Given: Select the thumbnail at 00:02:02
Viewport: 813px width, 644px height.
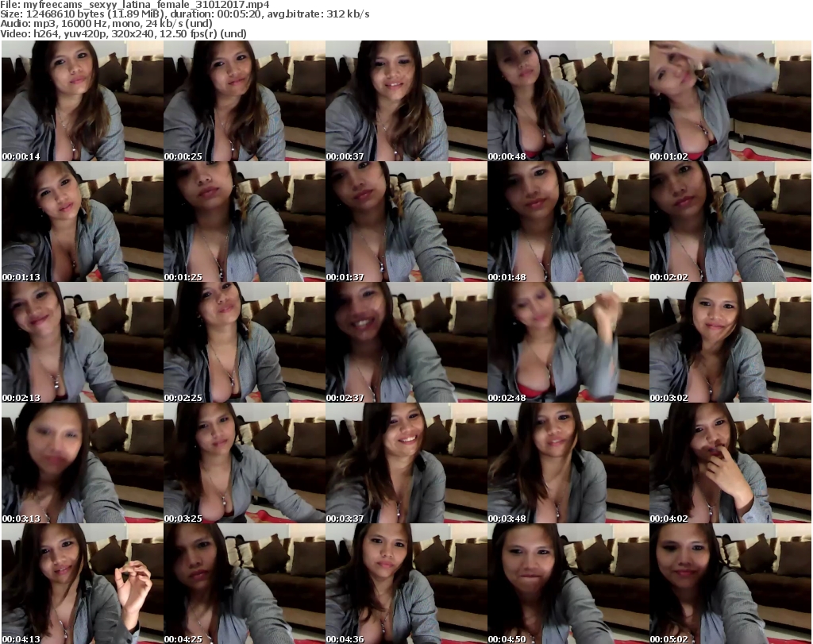Looking at the screenshot, I should 730,222.
